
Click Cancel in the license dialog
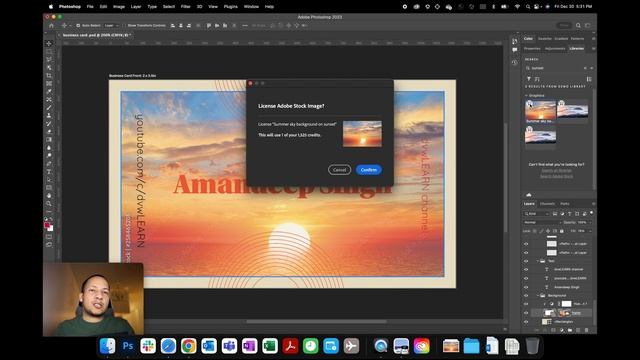point(339,170)
